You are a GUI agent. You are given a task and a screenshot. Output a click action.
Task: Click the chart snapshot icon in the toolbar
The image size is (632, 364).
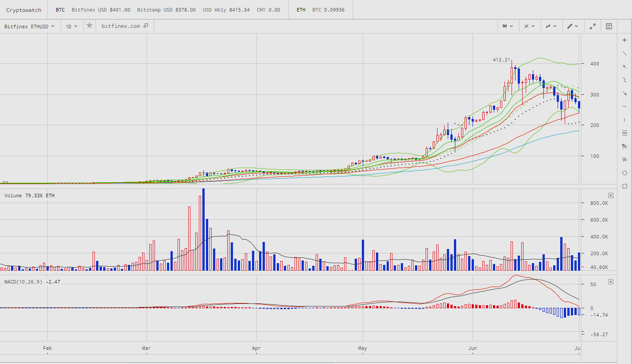click(609, 26)
